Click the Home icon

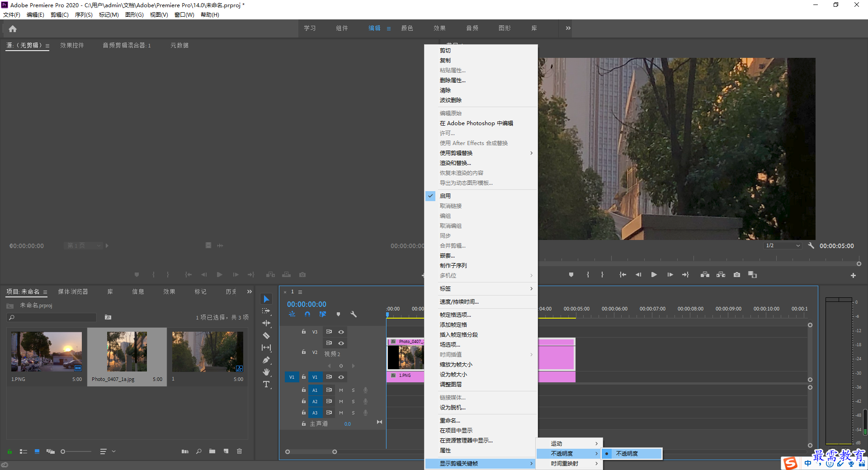pos(13,29)
